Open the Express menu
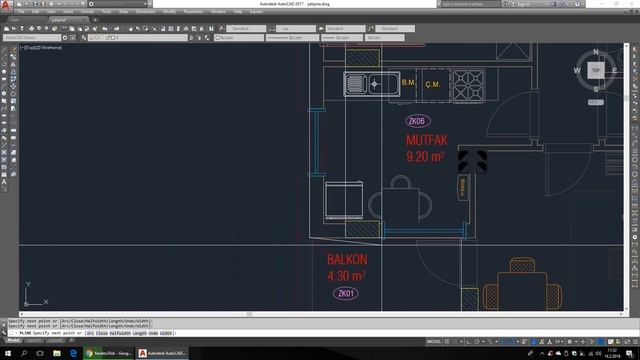This screenshot has width=640, height=360. click(256, 12)
